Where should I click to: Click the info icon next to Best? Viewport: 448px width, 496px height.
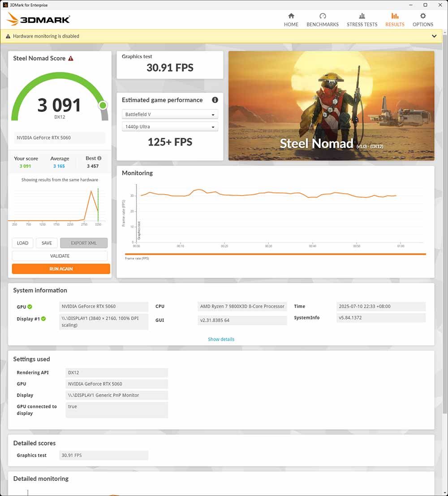click(99, 158)
